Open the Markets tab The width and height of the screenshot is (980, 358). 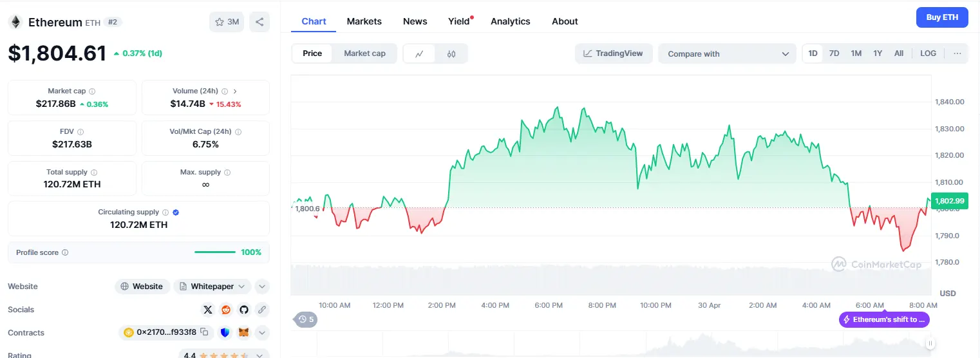[x=364, y=21]
